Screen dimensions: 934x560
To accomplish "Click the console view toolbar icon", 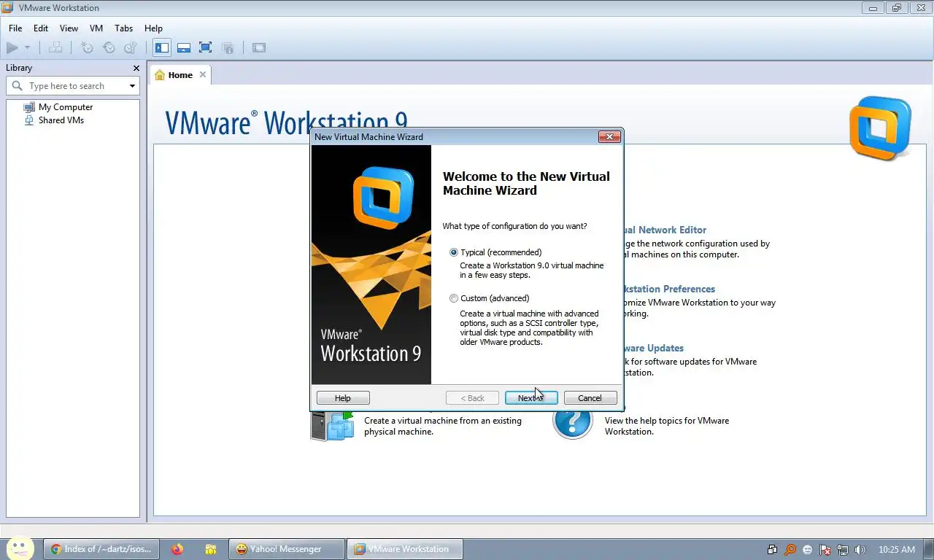I will click(259, 48).
